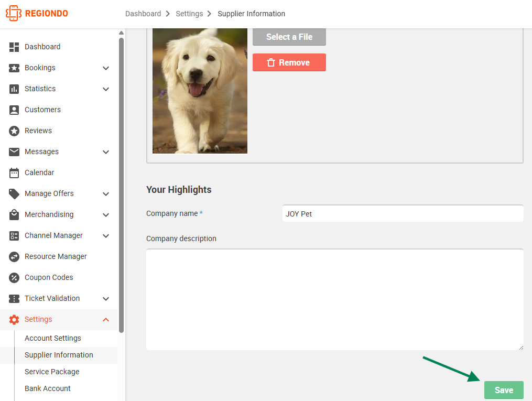Click the Ticket Validation ticket icon
Viewport: 532px width, 401px height.
[x=14, y=299]
